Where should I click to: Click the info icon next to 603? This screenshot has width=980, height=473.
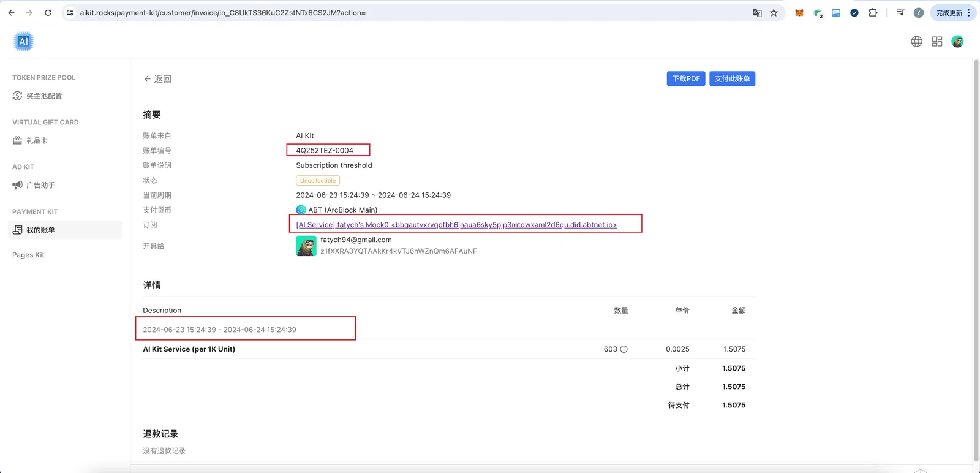(x=624, y=349)
